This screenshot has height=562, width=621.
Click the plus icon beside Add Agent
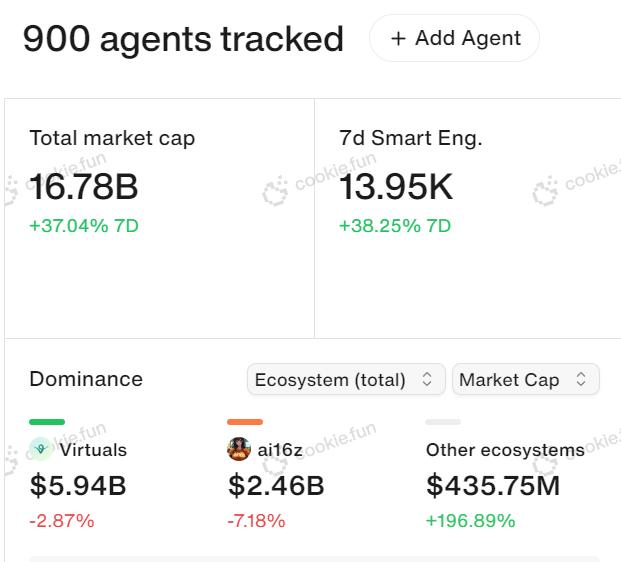399,38
